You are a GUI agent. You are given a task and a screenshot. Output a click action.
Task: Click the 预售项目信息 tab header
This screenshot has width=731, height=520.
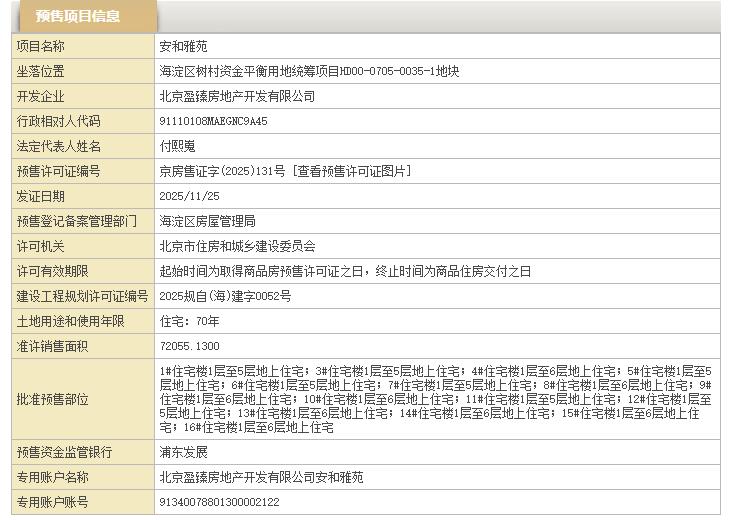78,16
